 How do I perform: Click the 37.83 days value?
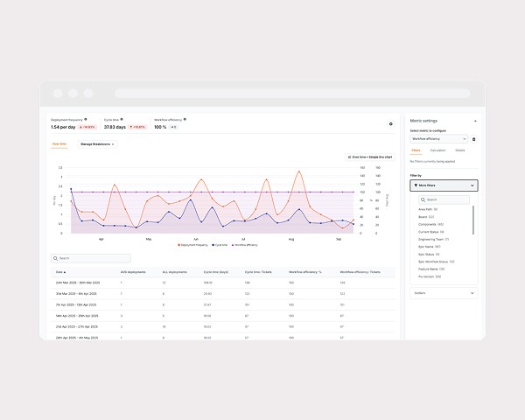115,127
